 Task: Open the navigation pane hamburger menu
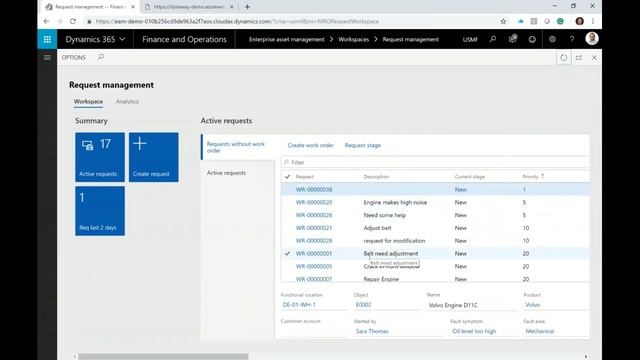pyautogui.click(x=47, y=58)
